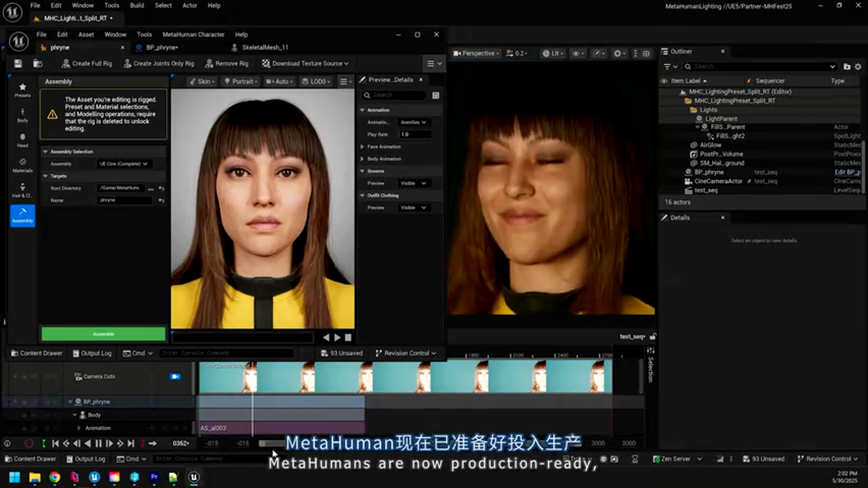Open Outliner settings gear icon
This screenshot has width=868, height=488.
pyautogui.click(x=859, y=66)
